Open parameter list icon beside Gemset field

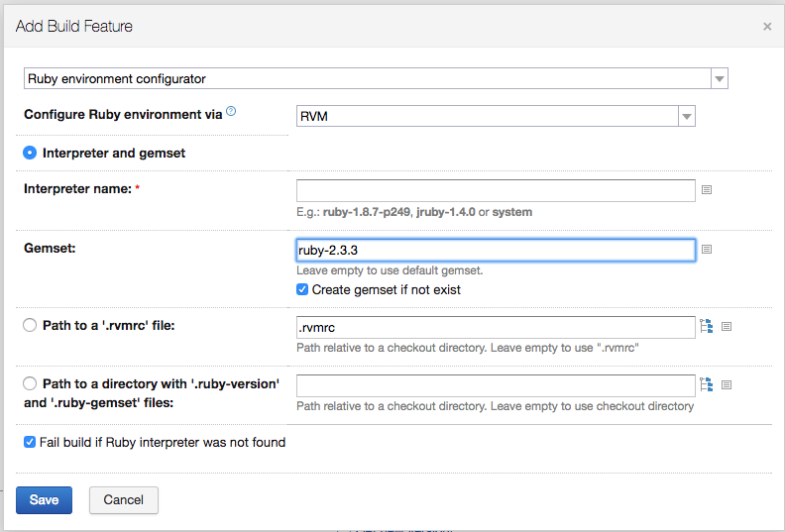pos(707,250)
